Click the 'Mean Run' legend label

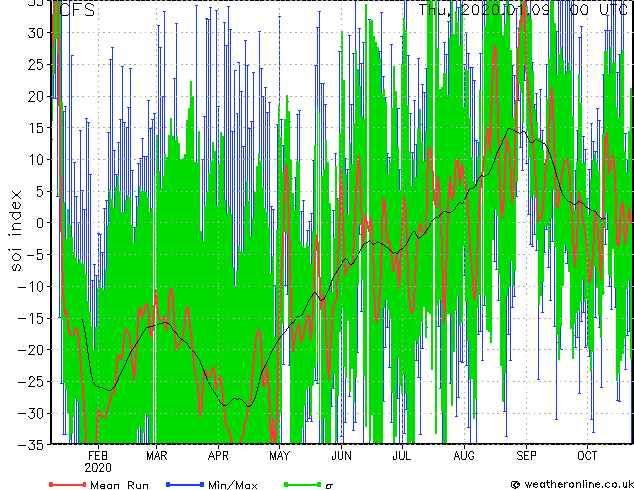[119, 485]
